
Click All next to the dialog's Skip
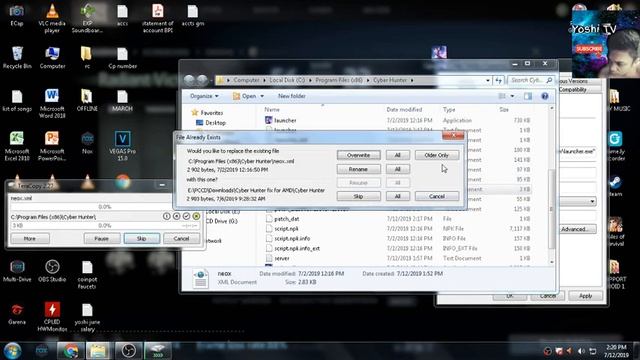[x=397, y=196]
